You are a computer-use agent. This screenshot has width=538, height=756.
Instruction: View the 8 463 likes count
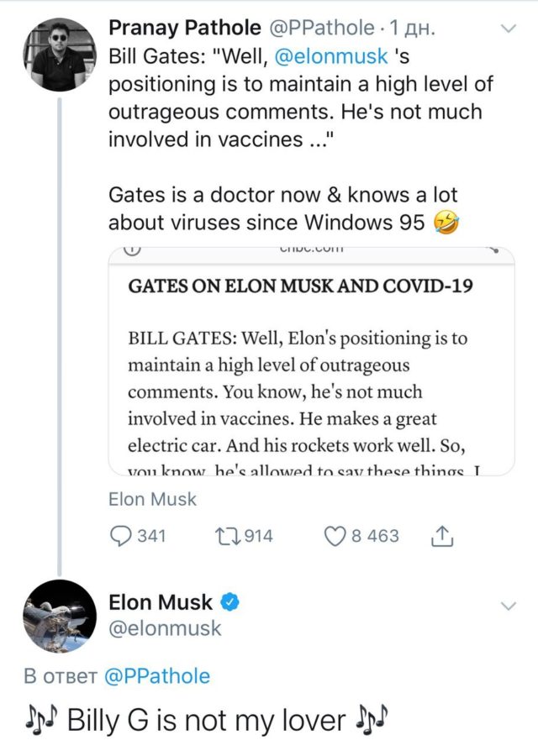[x=375, y=536]
